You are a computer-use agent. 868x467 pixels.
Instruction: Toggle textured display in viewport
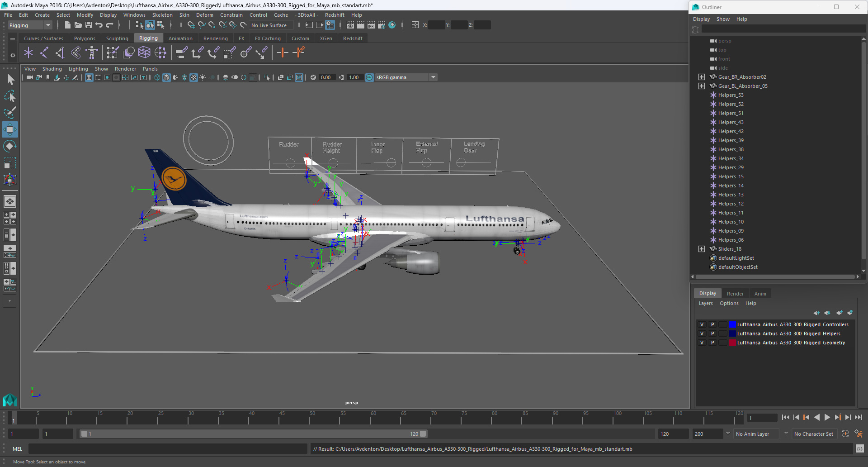point(193,77)
